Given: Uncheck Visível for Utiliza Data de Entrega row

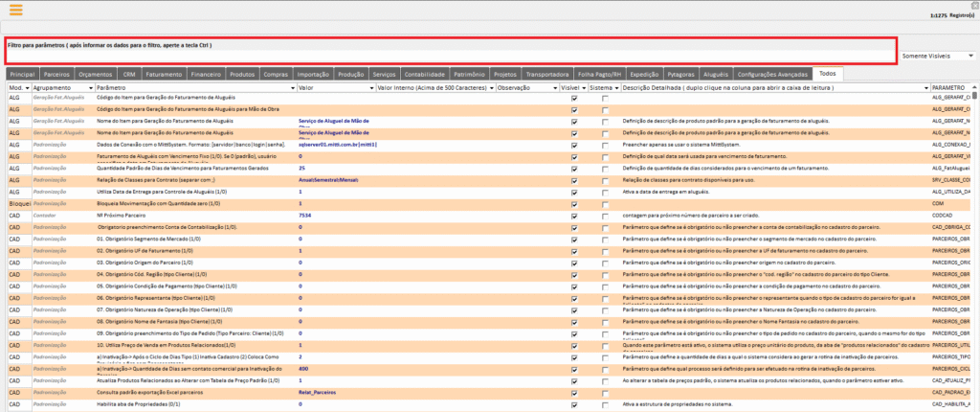Looking at the screenshot, I should click(574, 193).
